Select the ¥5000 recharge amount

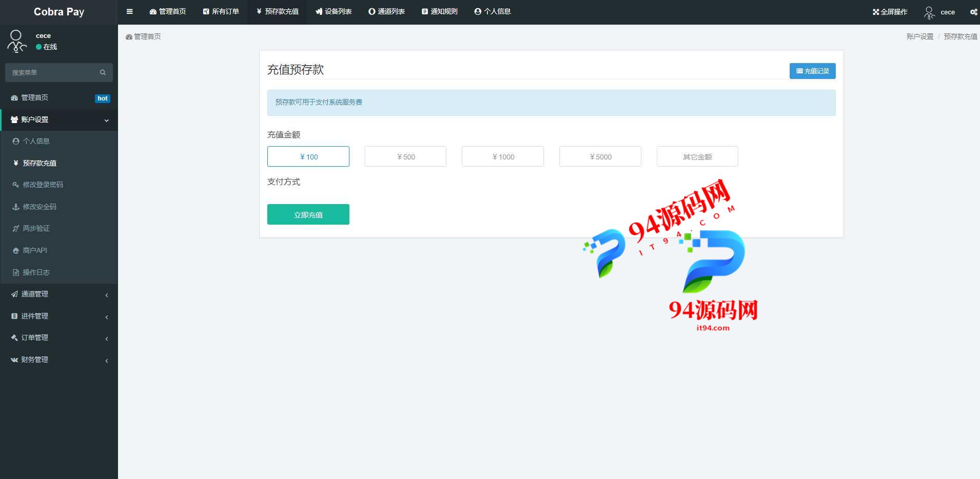(600, 156)
